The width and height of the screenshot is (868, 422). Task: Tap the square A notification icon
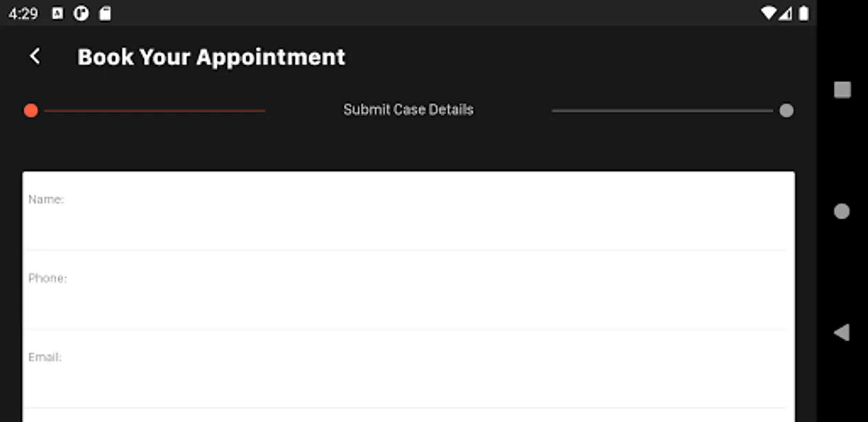[57, 14]
